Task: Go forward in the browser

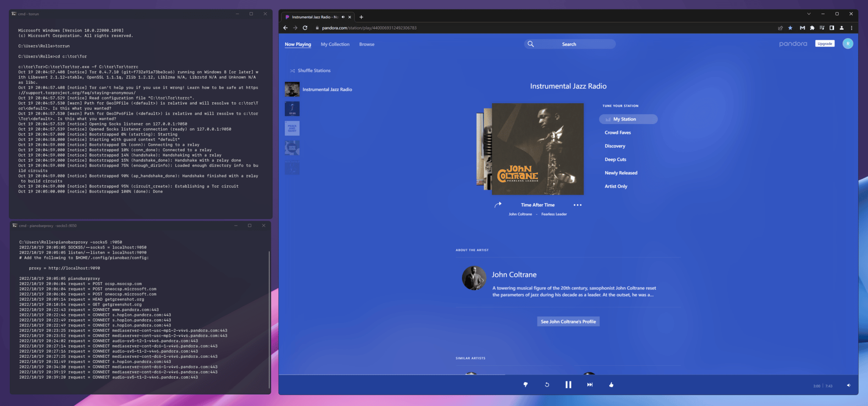Action: 295,28
